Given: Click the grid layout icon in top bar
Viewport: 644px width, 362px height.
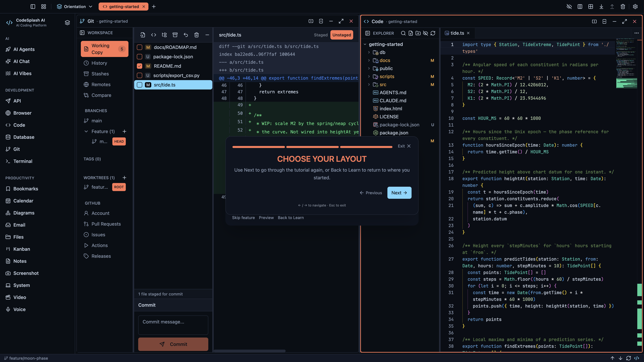Looking at the screenshot, I should pos(591,7).
